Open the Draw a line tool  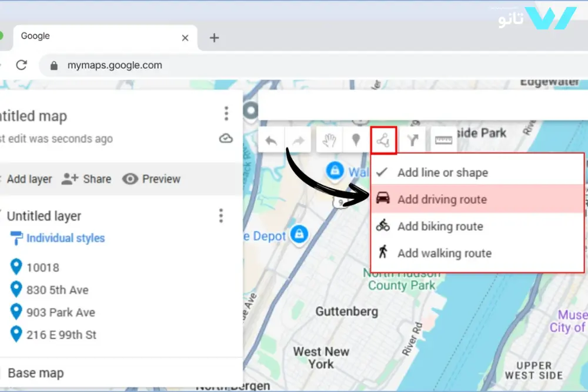383,140
